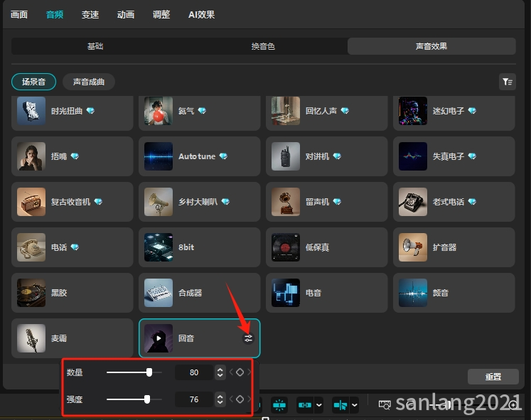Image resolution: width=531 pixels, height=420 pixels.
Task: Toggle the preview axis icon
Action: coord(340,405)
